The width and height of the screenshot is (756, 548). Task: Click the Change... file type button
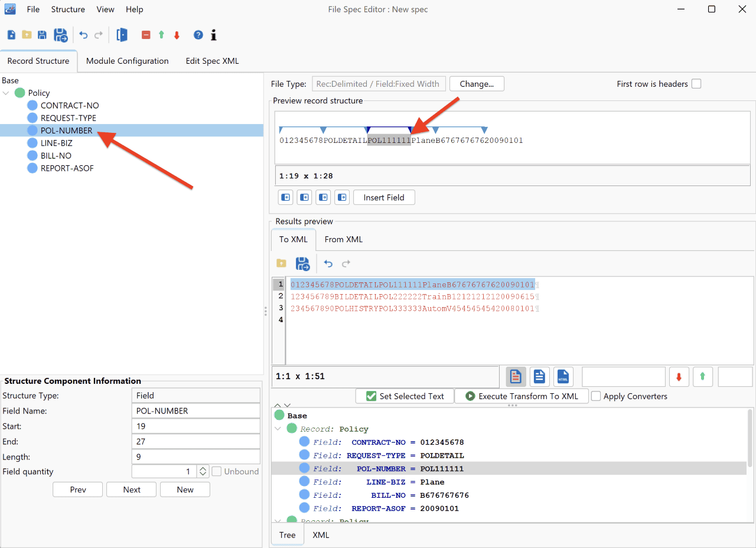(477, 84)
